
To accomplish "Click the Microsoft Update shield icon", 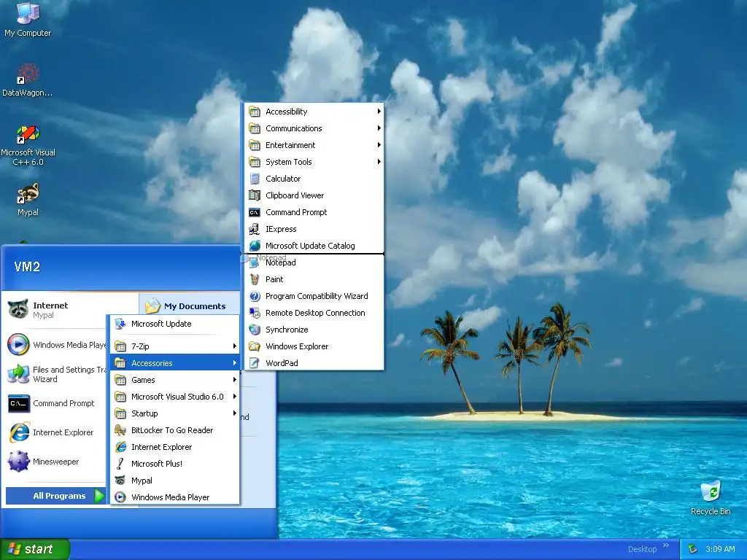I will [x=120, y=324].
